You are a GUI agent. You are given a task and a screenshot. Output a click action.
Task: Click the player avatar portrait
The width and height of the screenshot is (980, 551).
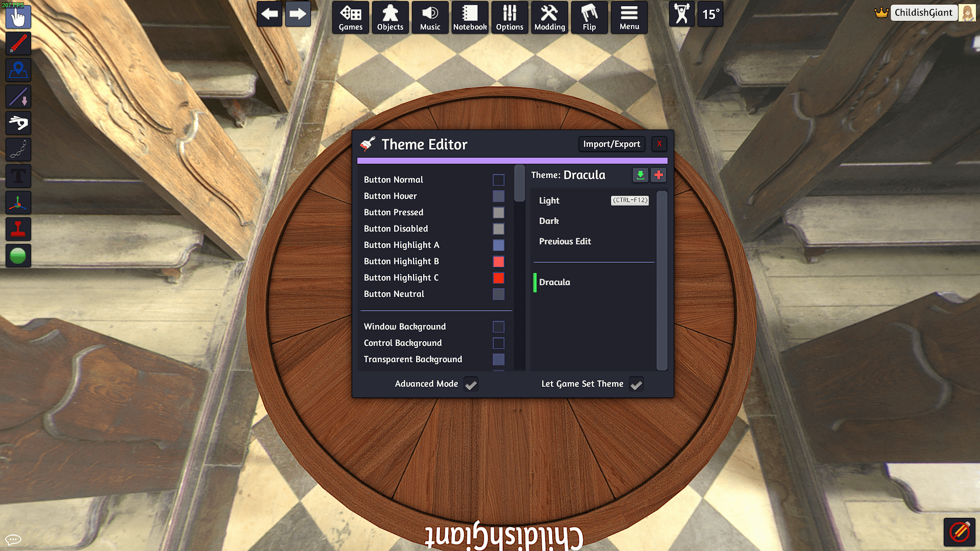[x=967, y=13]
